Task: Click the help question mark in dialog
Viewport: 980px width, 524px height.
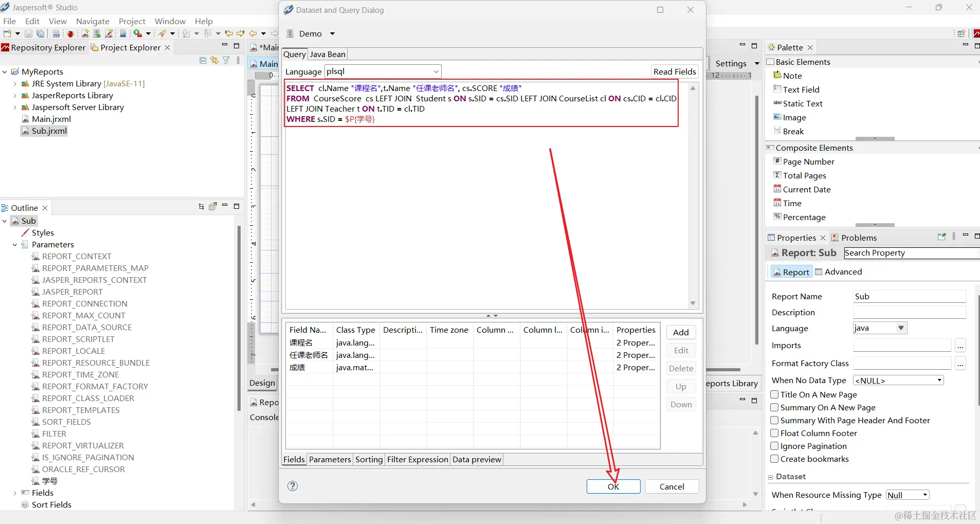Action: click(293, 486)
